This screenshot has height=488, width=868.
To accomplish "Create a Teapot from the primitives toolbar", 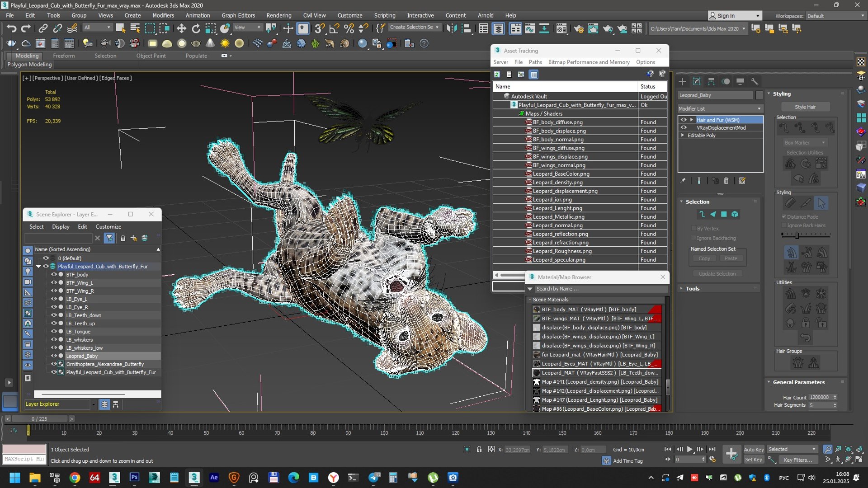I will pos(196,43).
